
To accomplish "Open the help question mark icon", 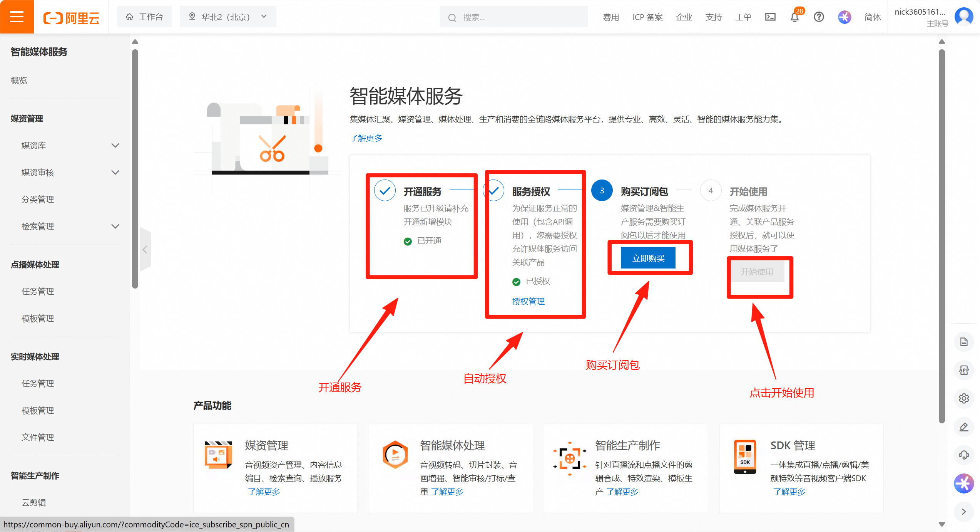I will [x=819, y=17].
